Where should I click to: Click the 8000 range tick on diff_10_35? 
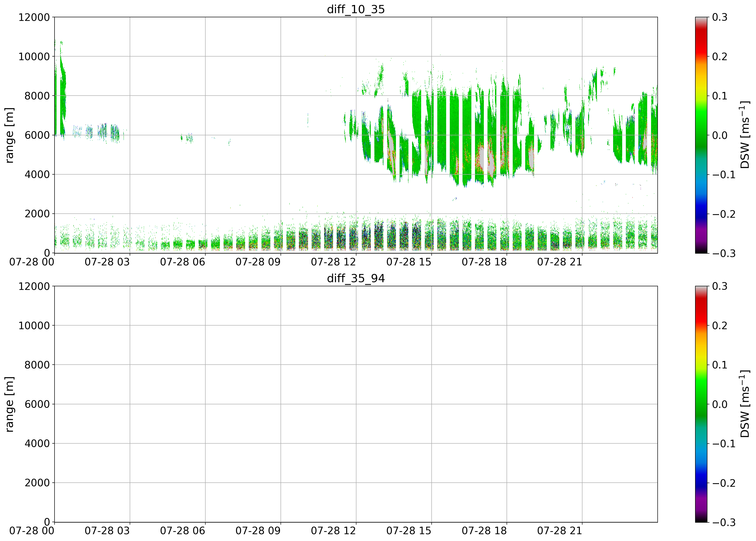37,96
